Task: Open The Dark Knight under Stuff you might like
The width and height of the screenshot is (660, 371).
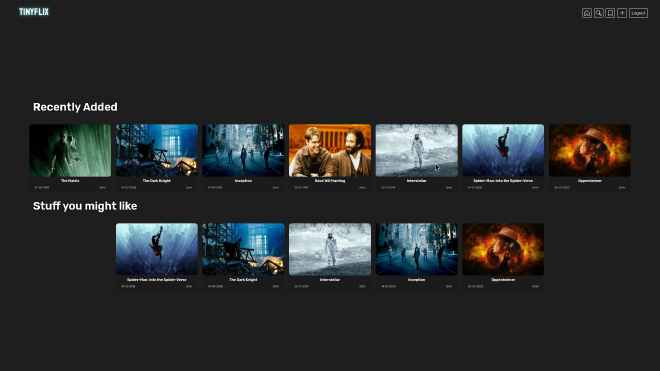Action: (x=243, y=249)
